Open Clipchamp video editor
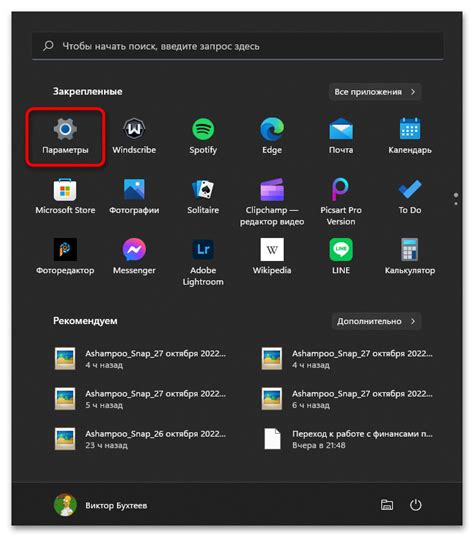 [272, 202]
